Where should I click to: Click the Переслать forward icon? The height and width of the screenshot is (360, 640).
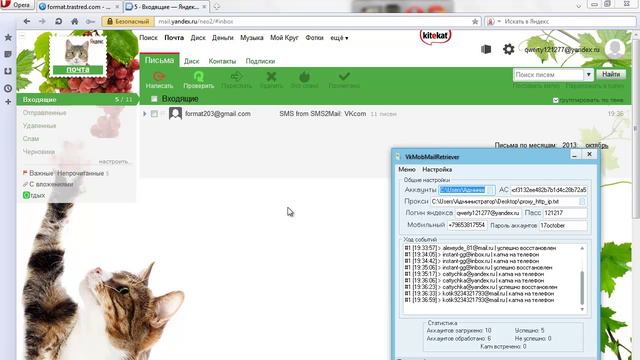[x=236, y=76]
